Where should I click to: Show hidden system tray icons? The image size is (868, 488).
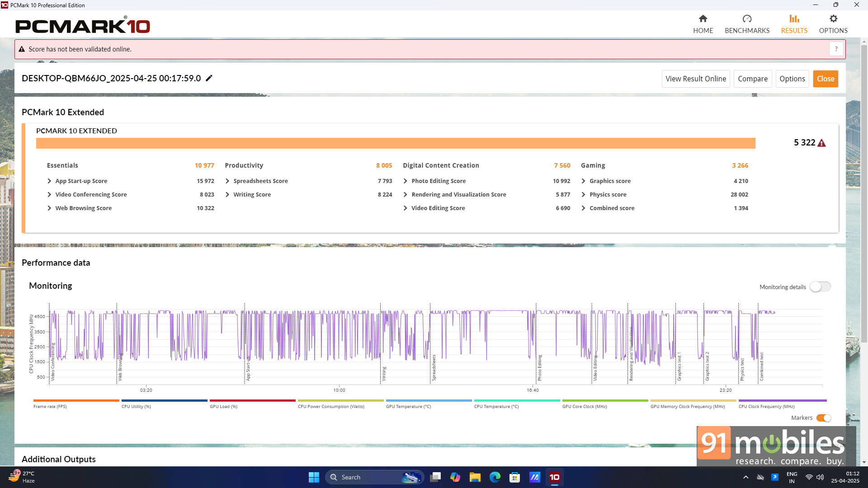coord(746,477)
